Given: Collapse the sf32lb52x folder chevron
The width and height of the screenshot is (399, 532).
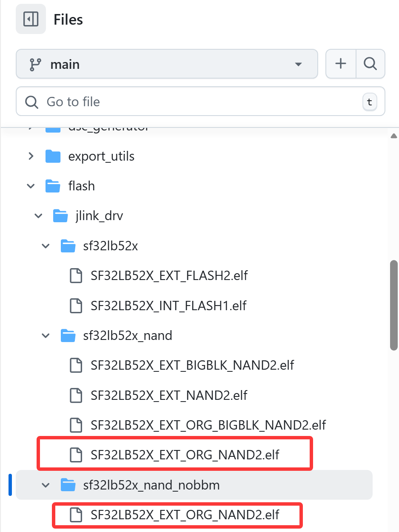Looking at the screenshot, I should 46,246.
